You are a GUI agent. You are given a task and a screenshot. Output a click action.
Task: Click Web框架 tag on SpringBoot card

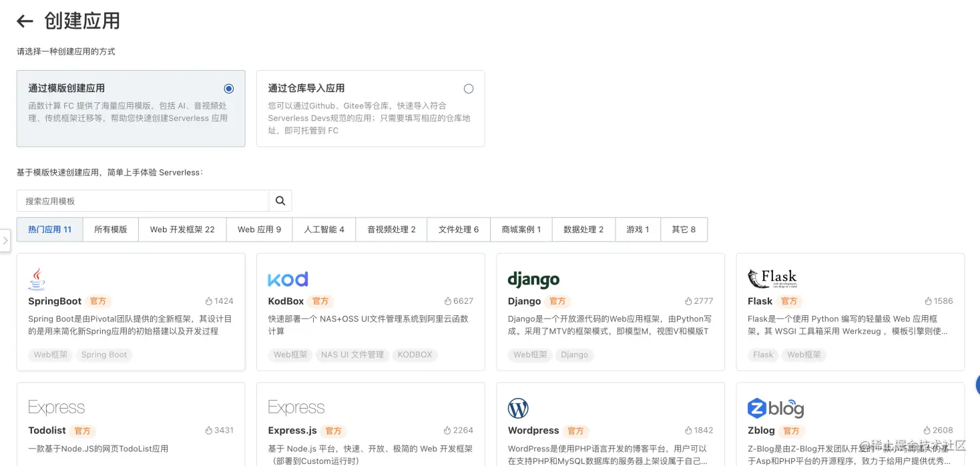click(51, 355)
